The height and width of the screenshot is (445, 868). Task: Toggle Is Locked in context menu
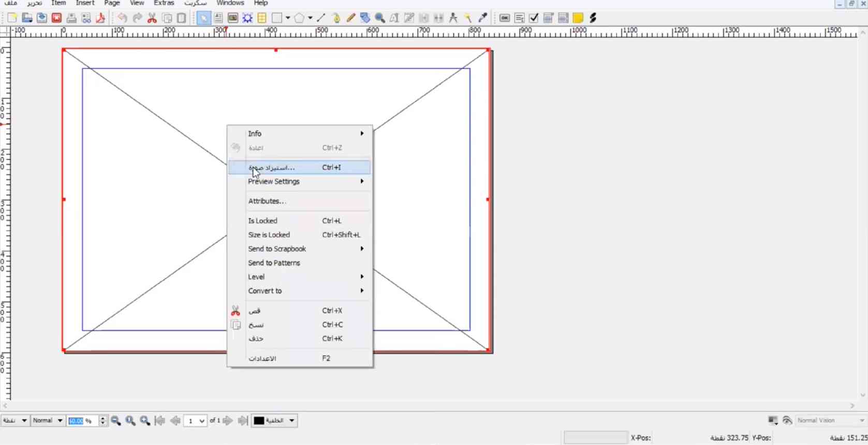300,221
